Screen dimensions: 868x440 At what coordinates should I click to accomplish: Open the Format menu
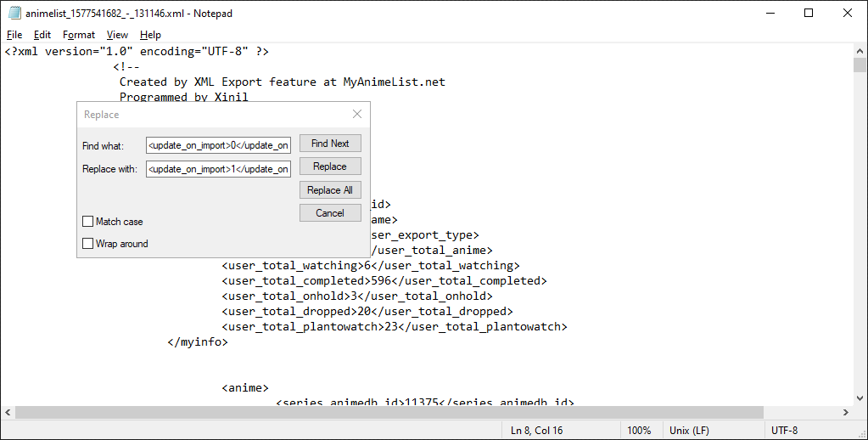pyautogui.click(x=79, y=35)
